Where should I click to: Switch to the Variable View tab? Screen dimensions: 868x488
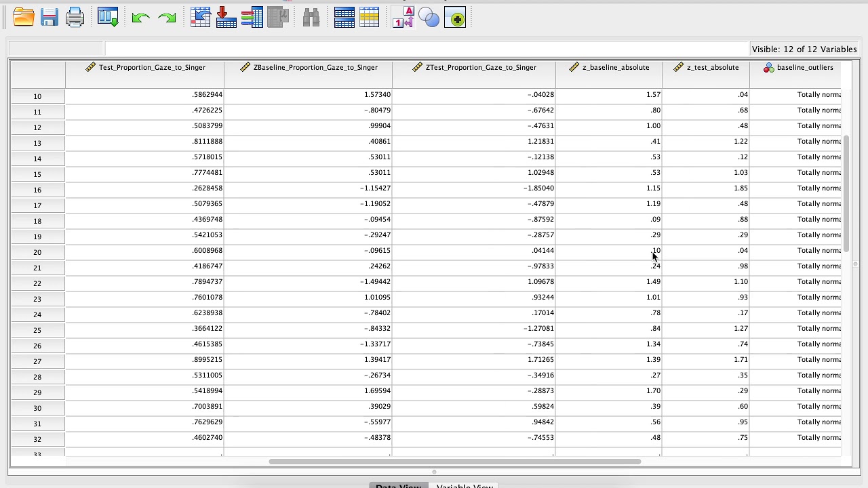tap(465, 486)
